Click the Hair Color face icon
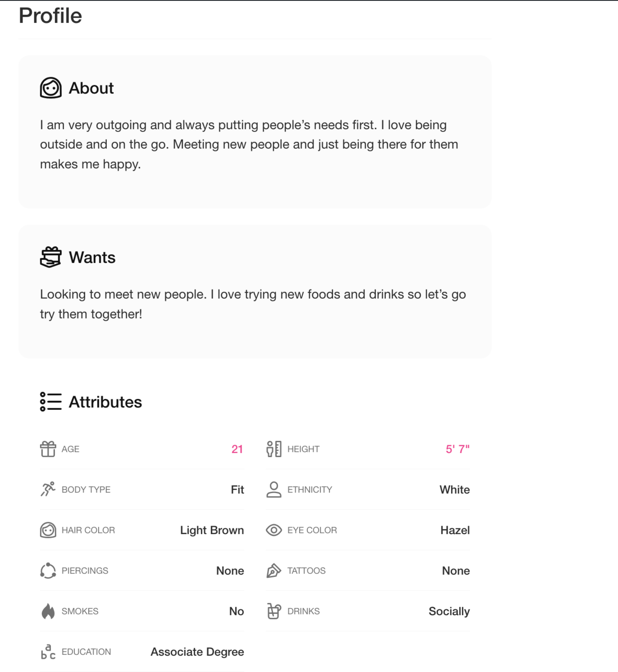Image resolution: width=618 pixels, height=672 pixels. 48,530
